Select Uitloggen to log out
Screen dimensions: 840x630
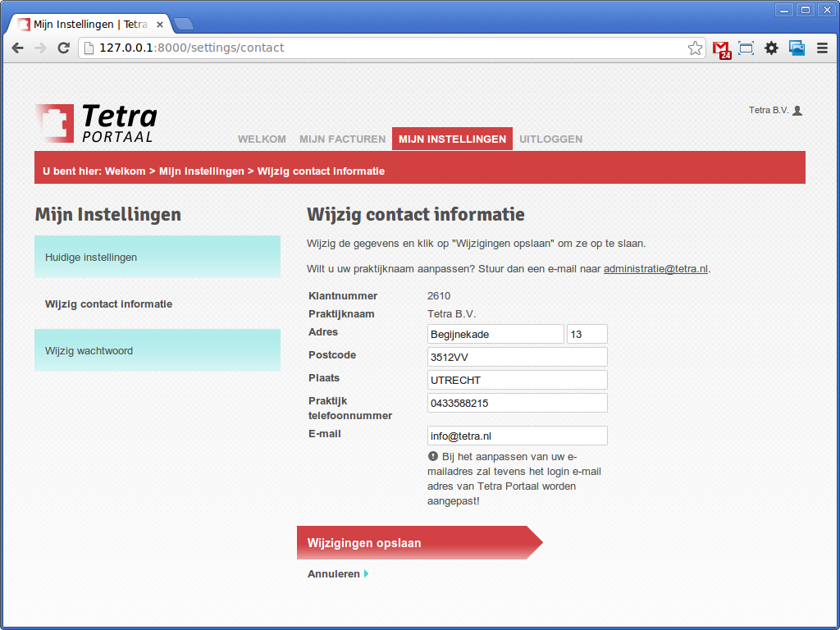pyautogui.click(x=550, y=139)
